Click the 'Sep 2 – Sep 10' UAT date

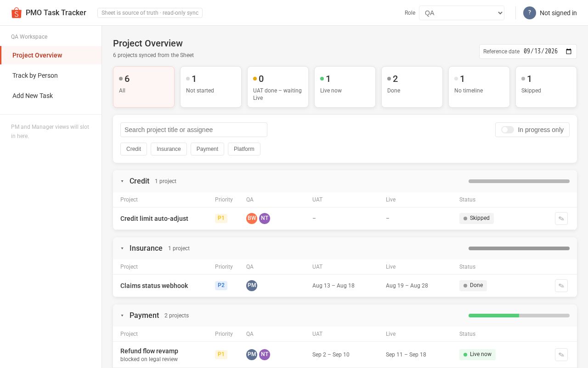(x=331, y=355)
